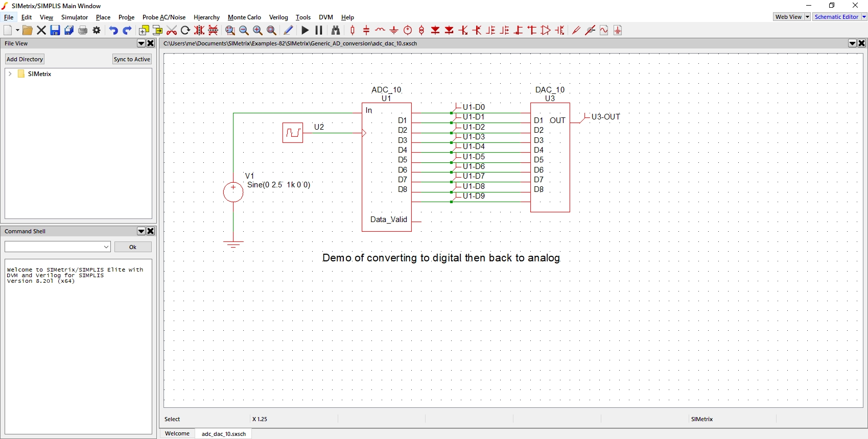
Task: Expand the SIMetrix folder tree node
Action: click(x=10, y=74)
